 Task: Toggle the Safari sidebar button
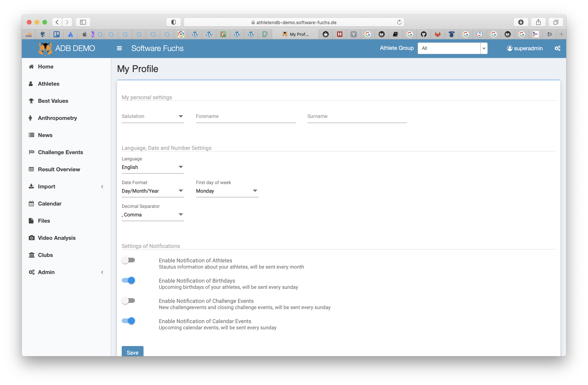(x=83, y=22)
